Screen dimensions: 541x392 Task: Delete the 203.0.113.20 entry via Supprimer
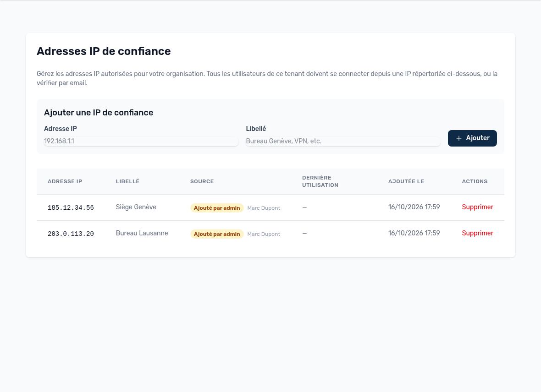tap(477, 233)
